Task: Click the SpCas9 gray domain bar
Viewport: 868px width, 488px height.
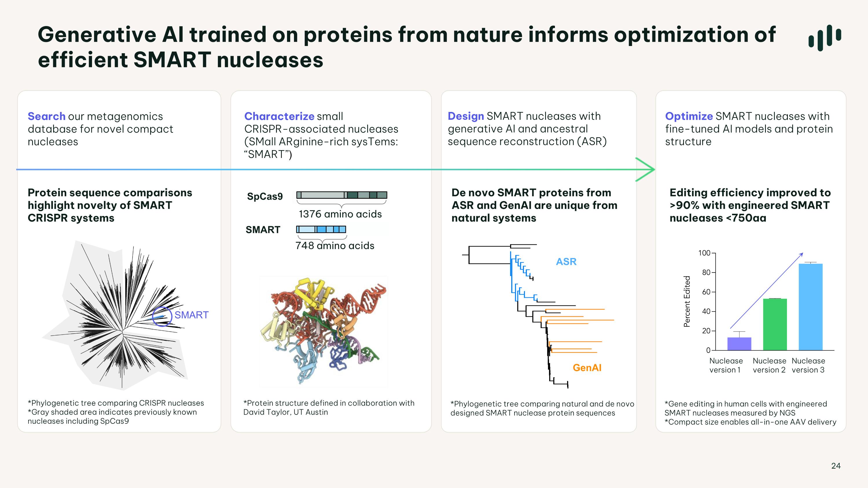Action: pos(341,195)
